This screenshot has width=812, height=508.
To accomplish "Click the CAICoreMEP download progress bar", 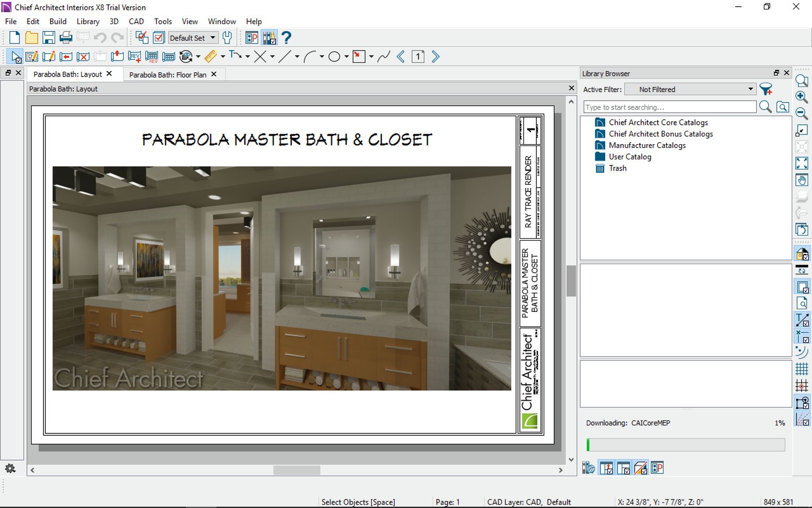I will point(685,445).
